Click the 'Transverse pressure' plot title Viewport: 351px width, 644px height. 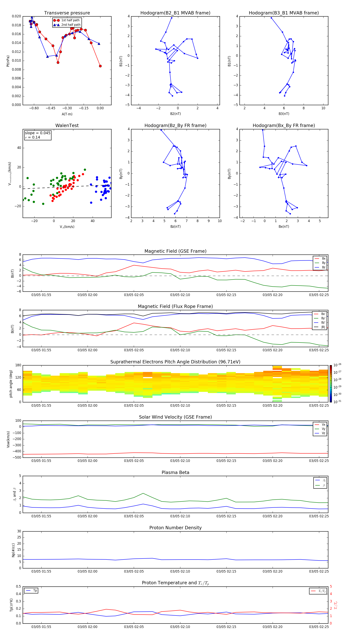click(67, 13)
